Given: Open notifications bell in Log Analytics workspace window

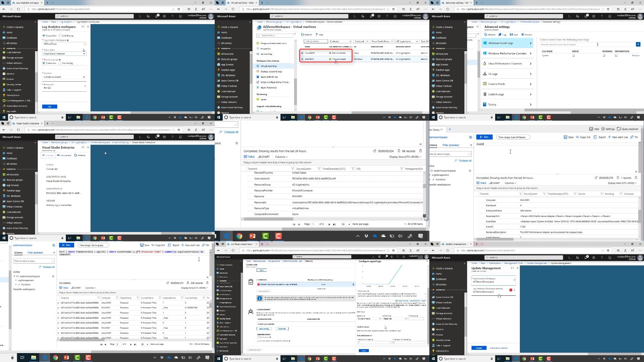Looking at the screenshot, I should 157,16.
